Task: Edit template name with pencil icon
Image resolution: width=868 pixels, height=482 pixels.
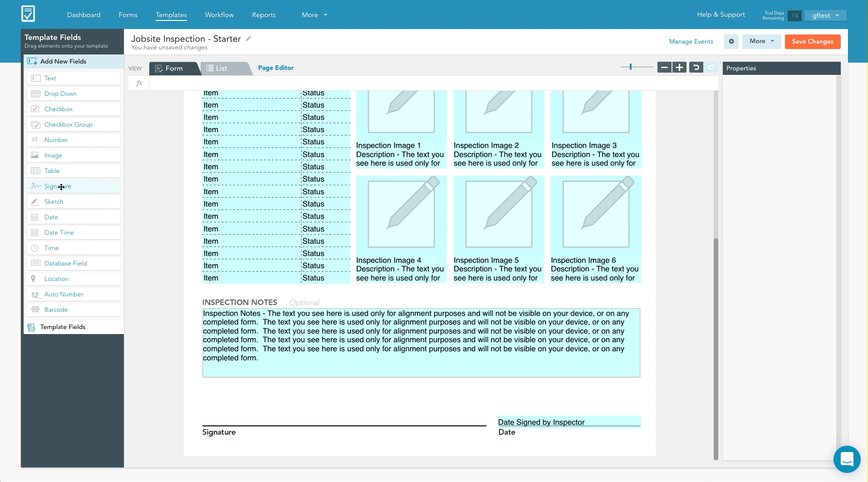Action: click(x=248, y=39)
